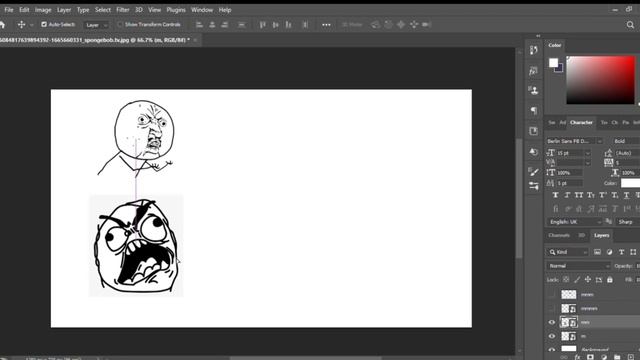Open layer filter Kind dropdown
This screenshot has width=640, height=360.
click(568, 252)
